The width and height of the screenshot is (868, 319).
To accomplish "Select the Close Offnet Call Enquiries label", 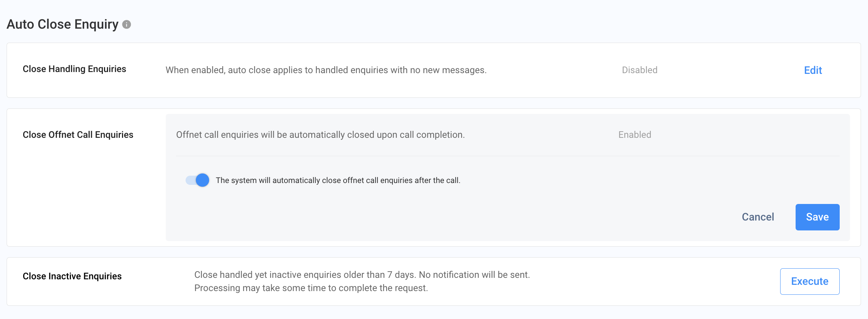I will pyautogui.click(x=78, y=135).
